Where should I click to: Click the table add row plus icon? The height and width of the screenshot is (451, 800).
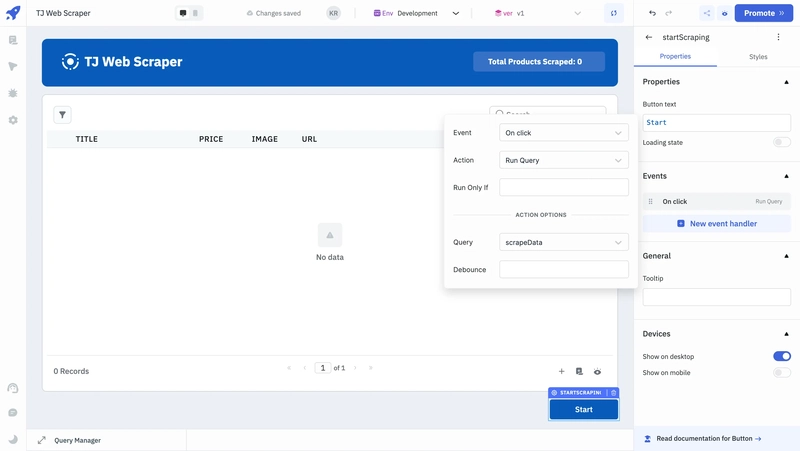(561, 371)
